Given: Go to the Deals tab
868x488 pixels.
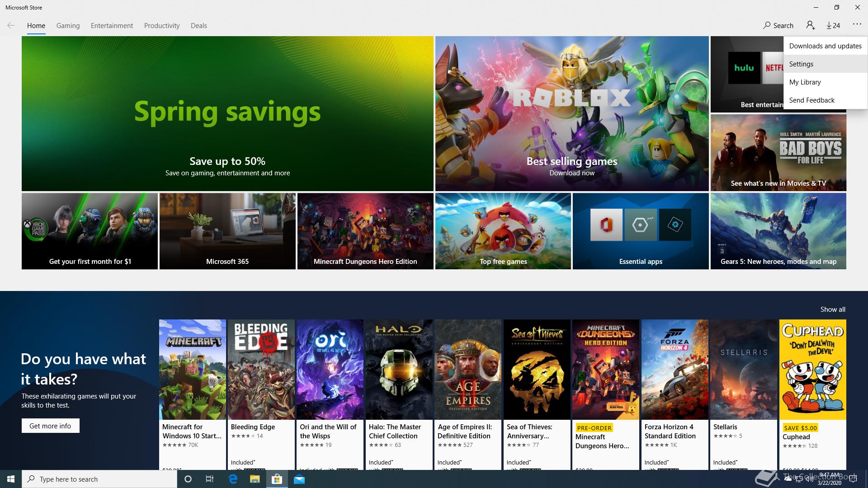Looking at the screenshot, I should (199, 26).
